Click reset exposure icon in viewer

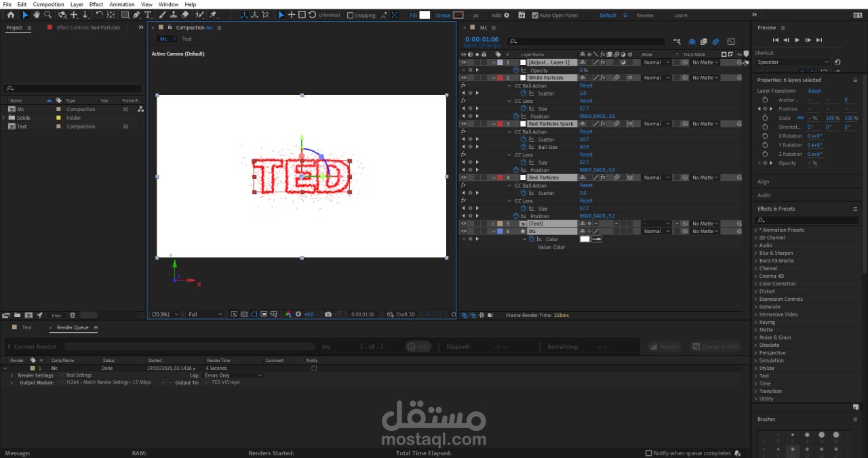tap(298, 314)
